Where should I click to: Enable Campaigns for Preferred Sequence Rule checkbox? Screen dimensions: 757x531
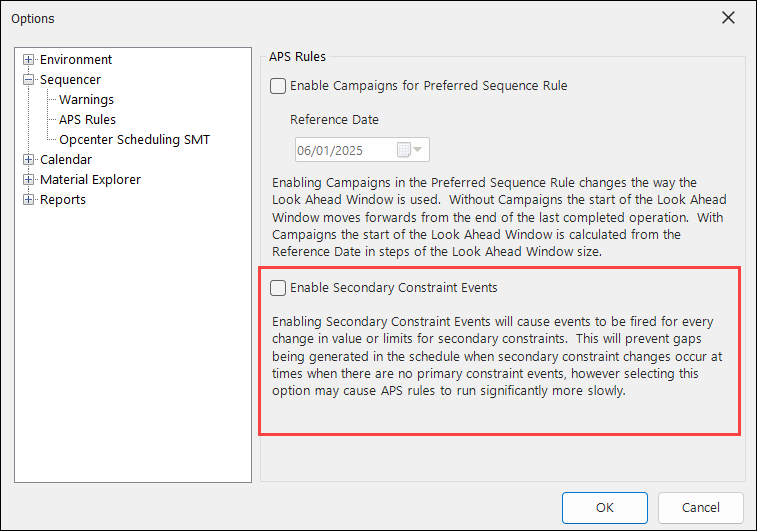278,86
